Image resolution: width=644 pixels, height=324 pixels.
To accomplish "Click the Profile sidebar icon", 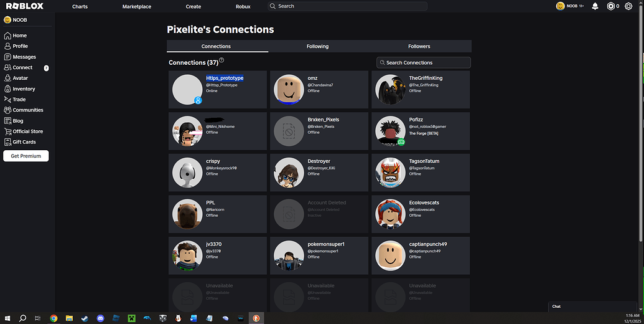I will pos(7,47).
